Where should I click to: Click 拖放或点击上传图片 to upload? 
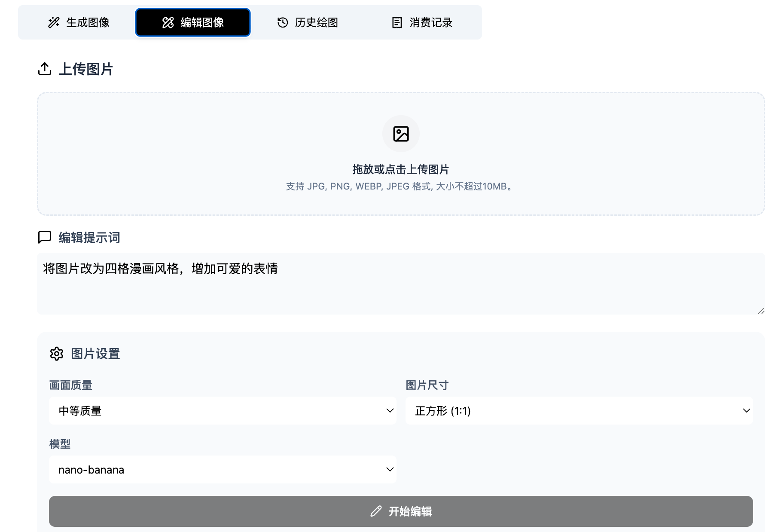(x=401, y=169)
